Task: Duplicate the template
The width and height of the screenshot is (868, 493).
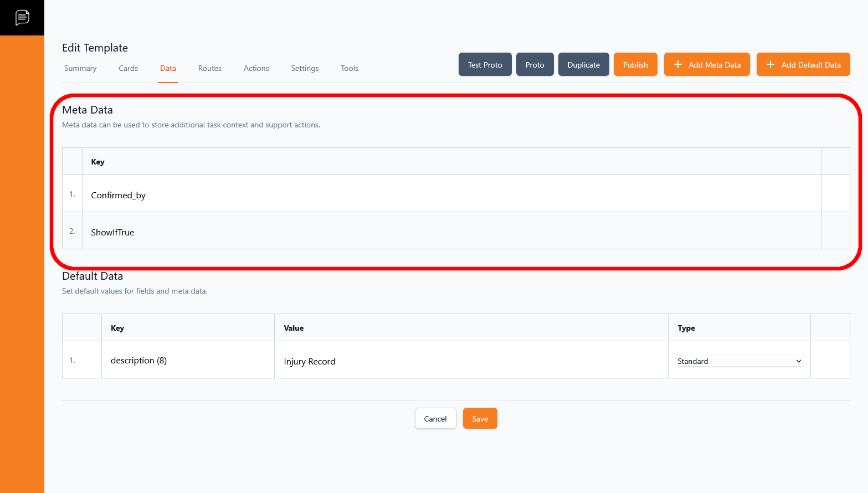Action: click(583, 65)
